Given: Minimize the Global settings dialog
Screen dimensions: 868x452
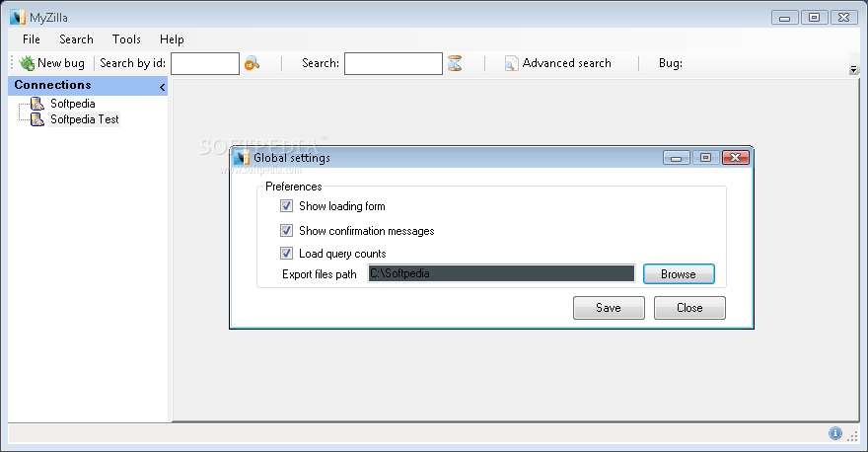Looking at the screenshot, I should click(x=676, y=158).
